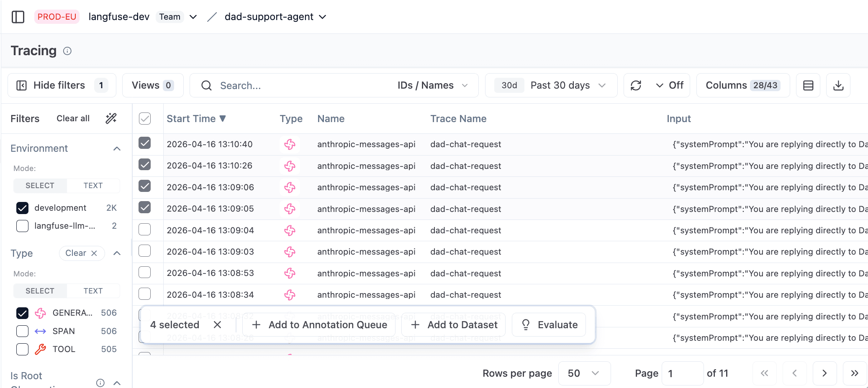
Task: Jump to the last page
Action: click(855, 373)
